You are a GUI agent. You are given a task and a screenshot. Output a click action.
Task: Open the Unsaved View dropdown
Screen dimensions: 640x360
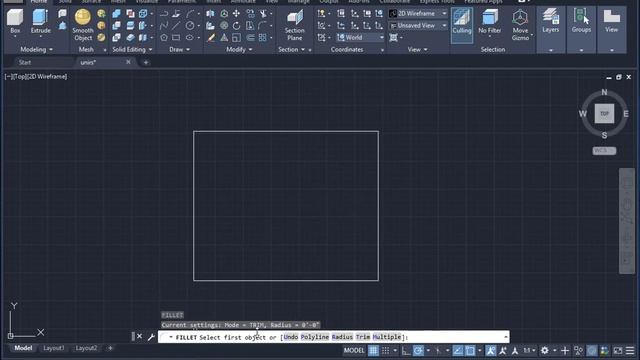tap(418, 25)
